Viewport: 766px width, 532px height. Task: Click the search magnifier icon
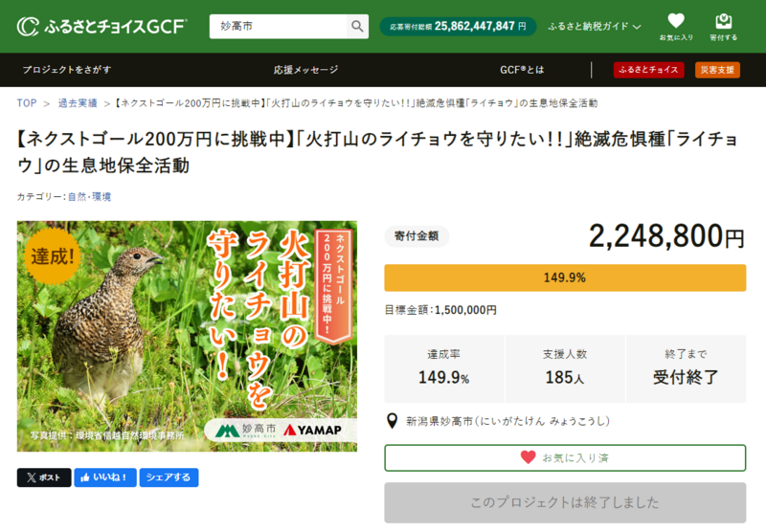357,27
